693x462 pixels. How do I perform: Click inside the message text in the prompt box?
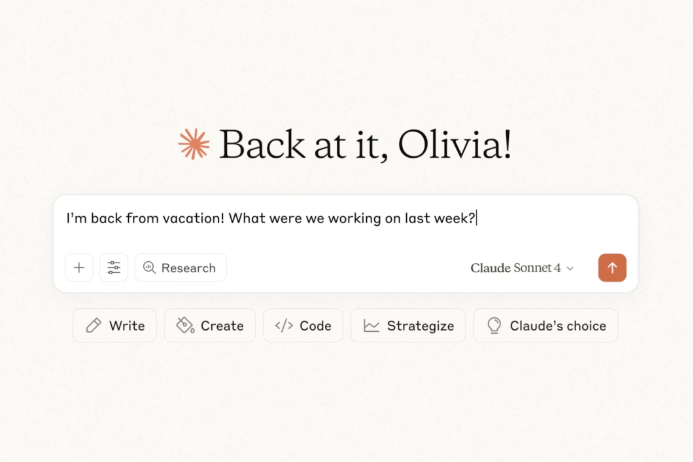(271, 218)
